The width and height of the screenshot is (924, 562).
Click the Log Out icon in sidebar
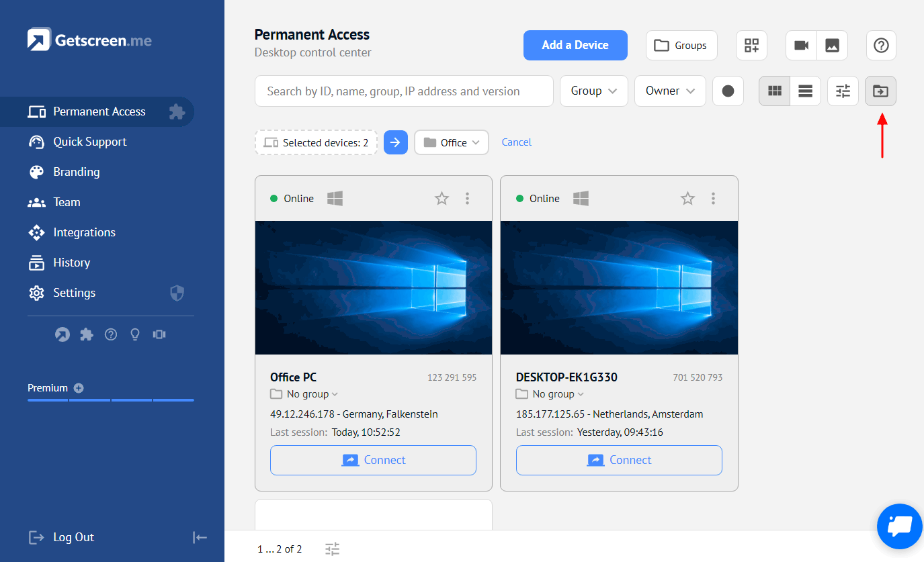[36, 537]
